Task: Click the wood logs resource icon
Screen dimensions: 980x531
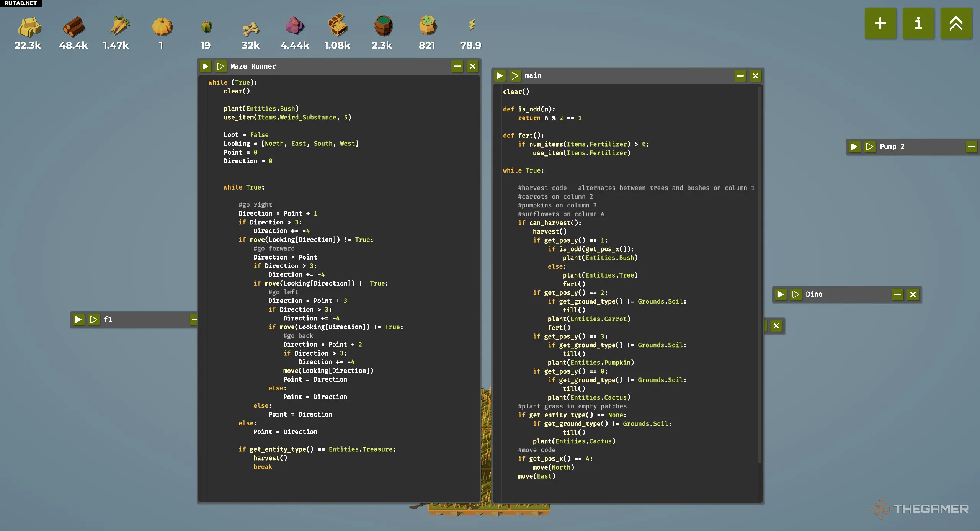Action: pyautogui.click(x=73, y=27)
